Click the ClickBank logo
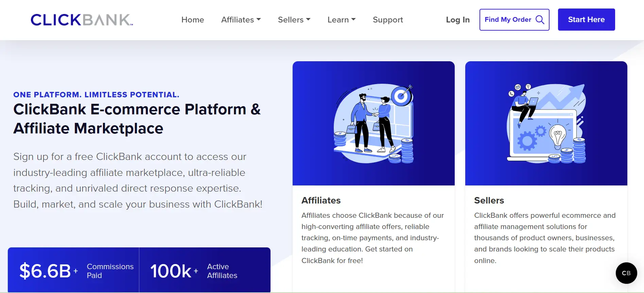This screenshot has height=293, width=644. 82,20
